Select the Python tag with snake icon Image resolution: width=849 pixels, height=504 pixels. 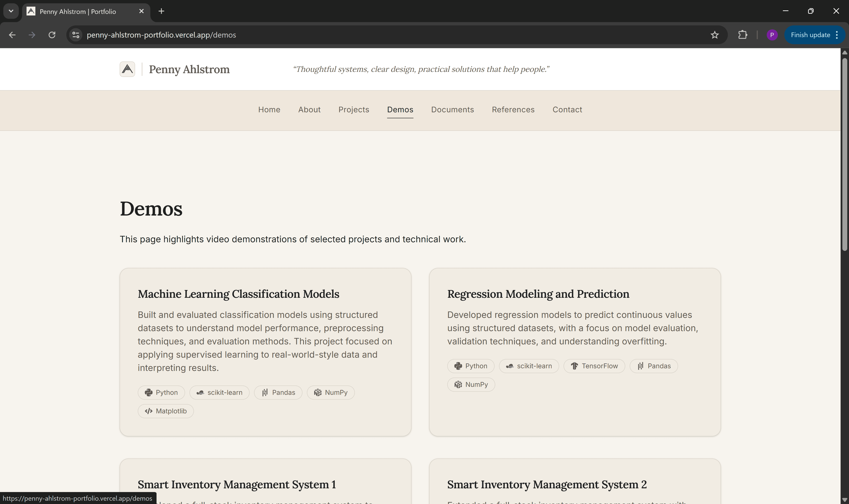161,392
